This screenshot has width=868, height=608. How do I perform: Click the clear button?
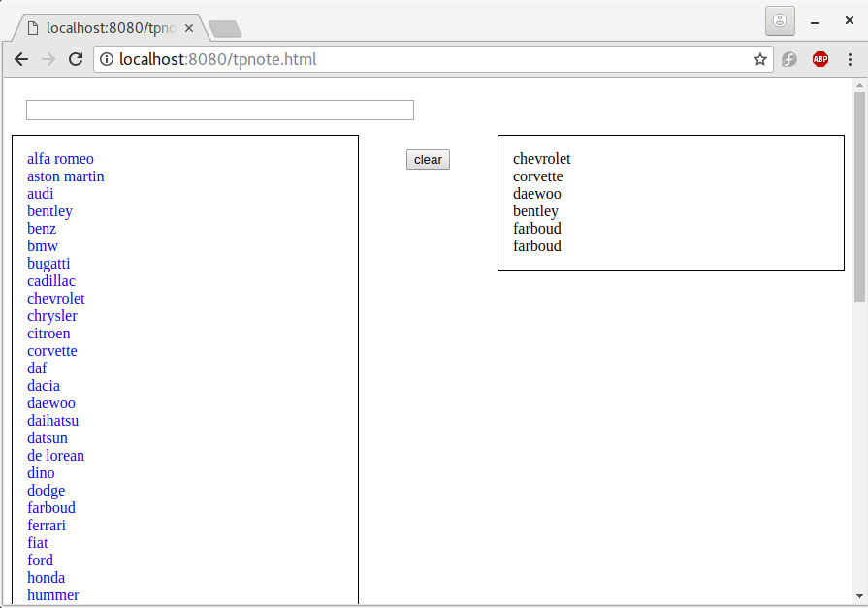[428, 159]
